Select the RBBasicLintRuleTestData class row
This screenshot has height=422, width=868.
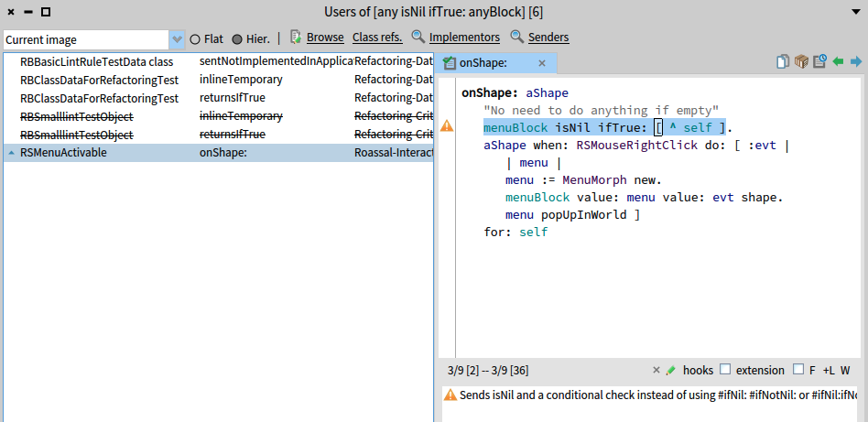[96, 61]
